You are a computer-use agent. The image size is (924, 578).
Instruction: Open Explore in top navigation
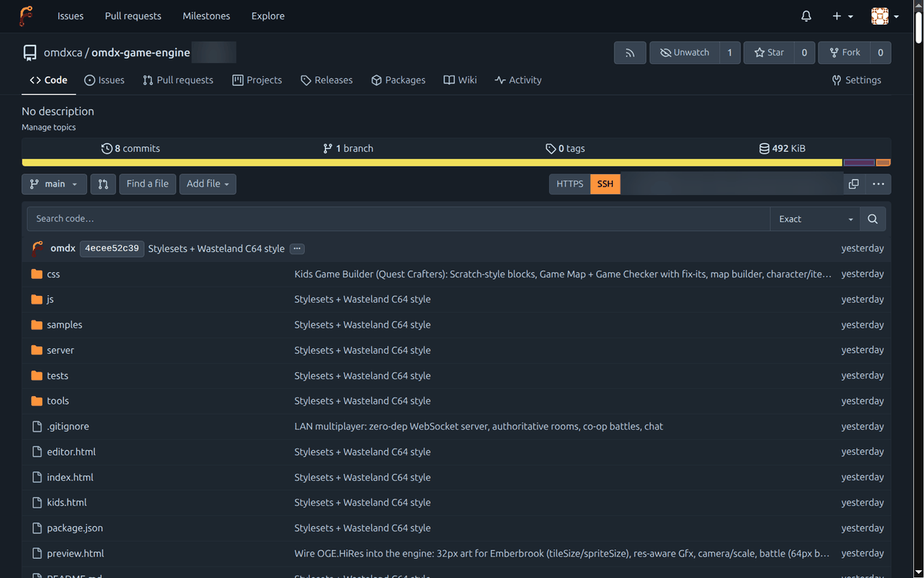pos(268,15)
